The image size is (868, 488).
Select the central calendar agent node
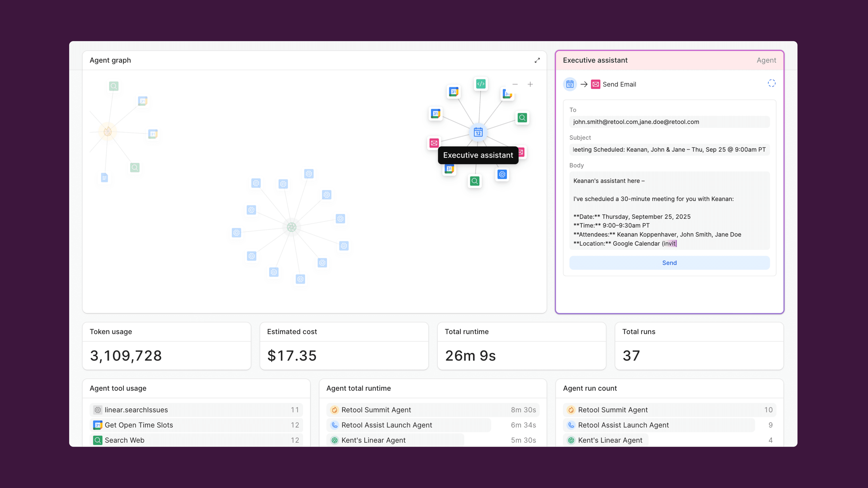tap(478, 132)
